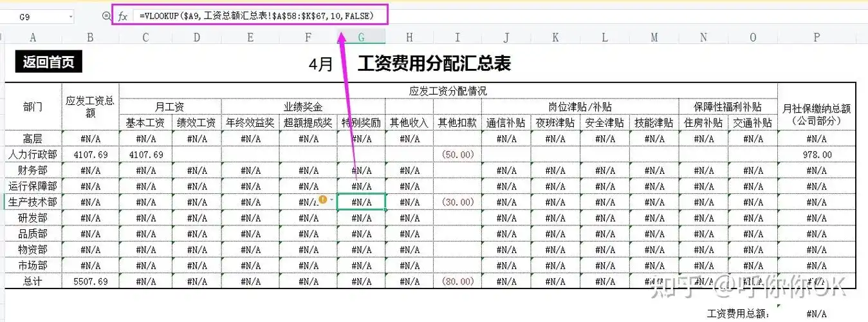Select the 生产技术部 department cell
This screenshot has width=868, height=322.
point(33,202)
